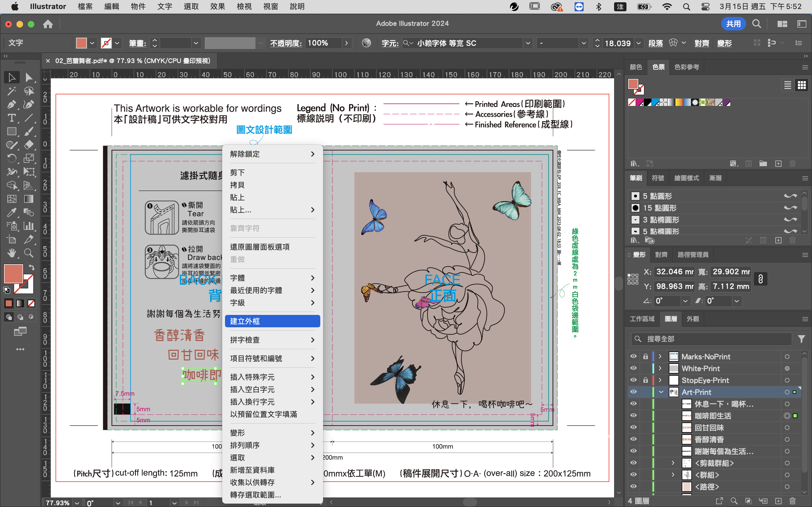Choose the Rectangle tool
812x507 pixels.
[x=12, y=132]
